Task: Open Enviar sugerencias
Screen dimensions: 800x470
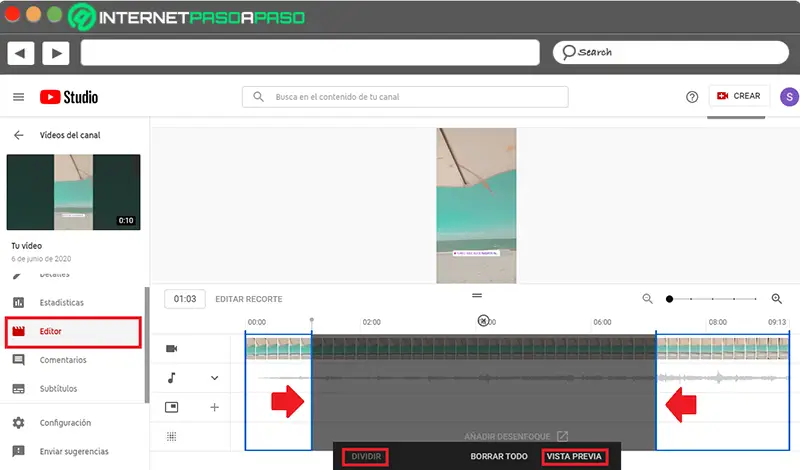Action: pos(74,452)
